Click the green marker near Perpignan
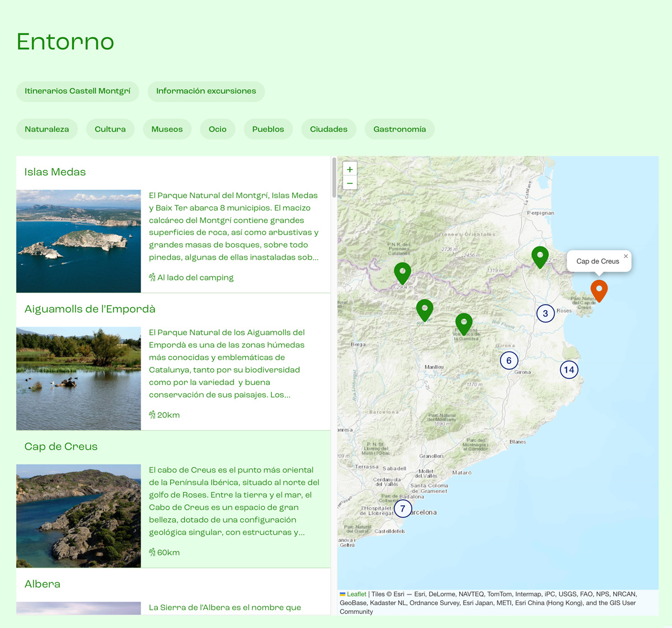This screenshot has width=672, height=628. 540,257
